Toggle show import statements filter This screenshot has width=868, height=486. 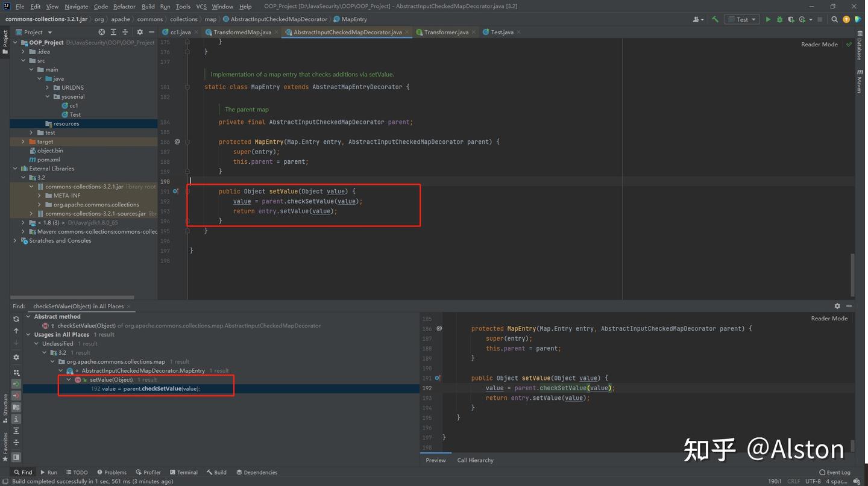16,408
